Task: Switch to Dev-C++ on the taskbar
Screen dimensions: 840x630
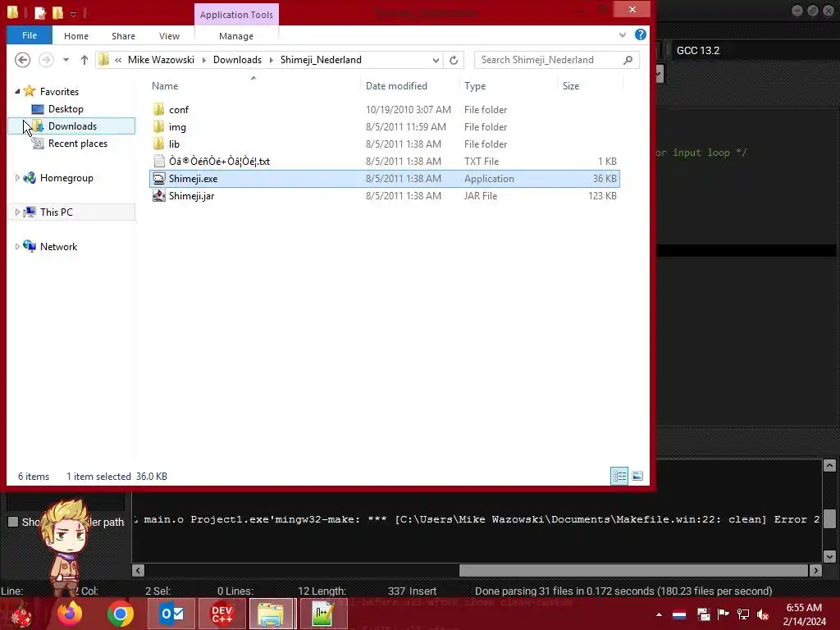Action: point(221,614)
